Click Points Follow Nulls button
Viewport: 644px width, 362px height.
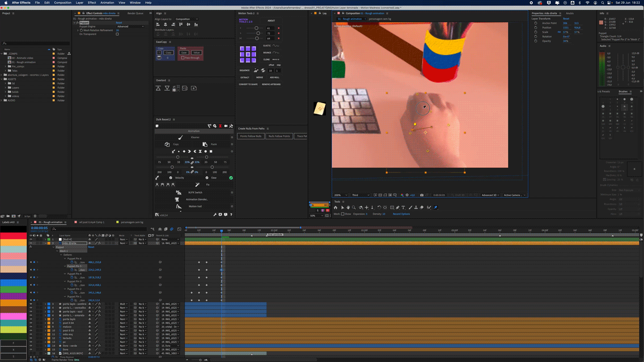coord(251,136)
